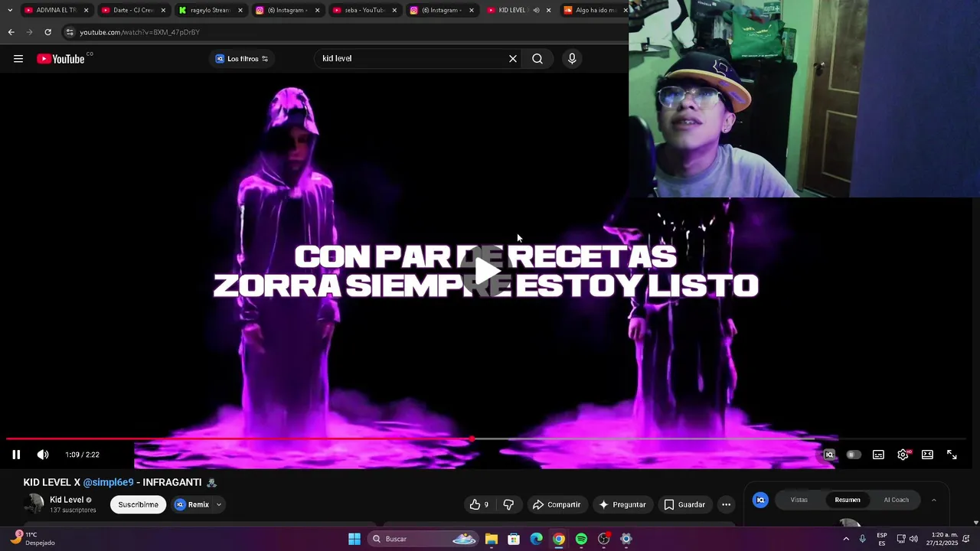Toggle theater mode view
Screen dimensions: 980x551
[927, 455]
